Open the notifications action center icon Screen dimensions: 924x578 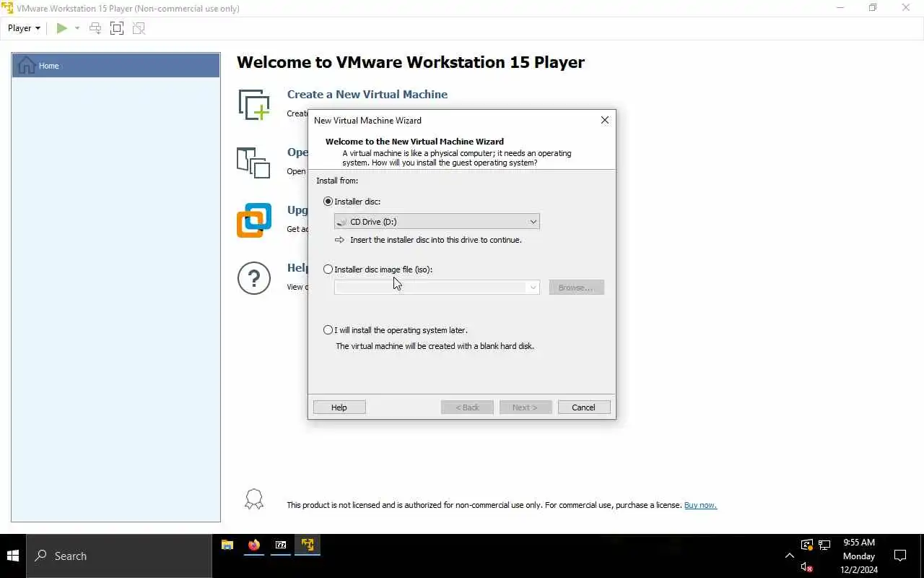pyautogui.click(x=900, y=556)
